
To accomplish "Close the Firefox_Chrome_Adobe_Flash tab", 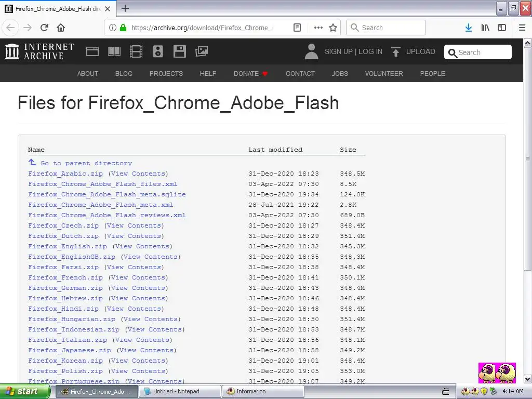I will (108, 9).
